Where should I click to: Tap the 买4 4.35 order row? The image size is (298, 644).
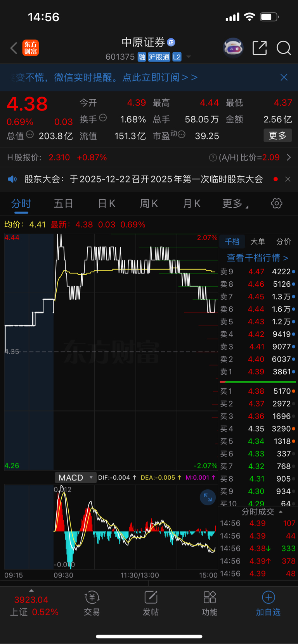(x=258, y=429)
